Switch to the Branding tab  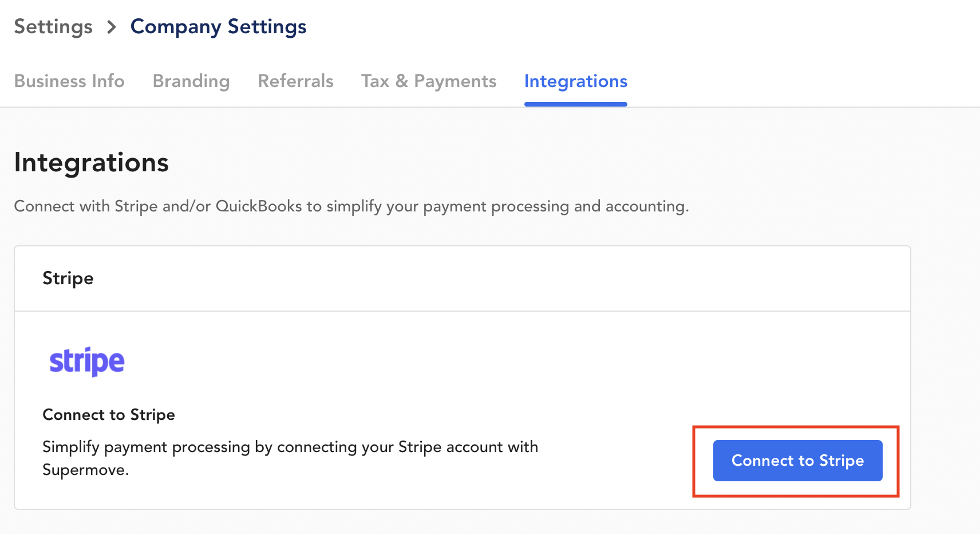[x=191, y=81]
